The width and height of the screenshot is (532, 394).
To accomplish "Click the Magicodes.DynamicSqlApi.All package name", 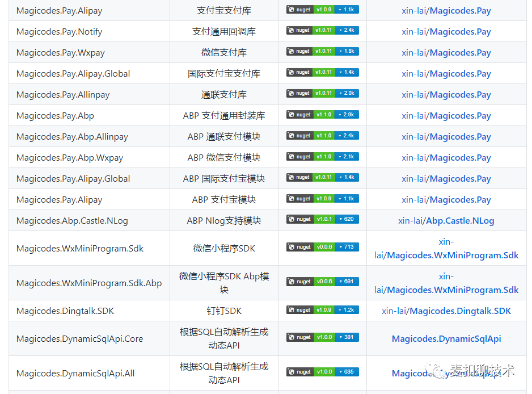I will [75, 374].
